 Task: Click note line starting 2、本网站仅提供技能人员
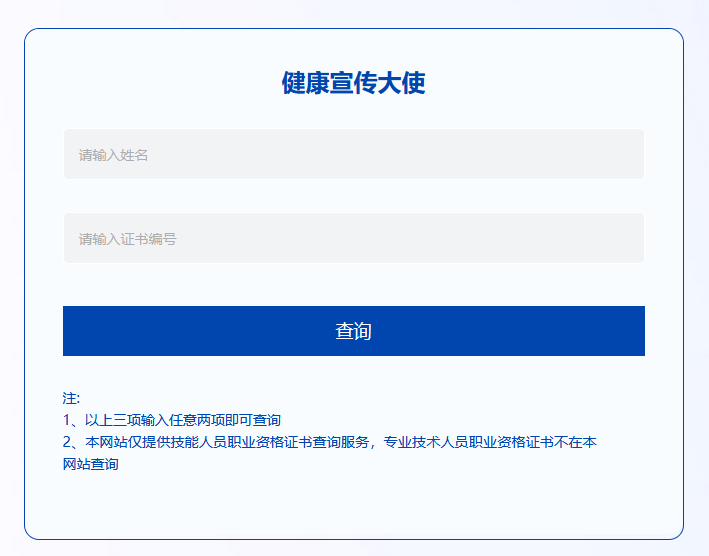click(330, 442)
